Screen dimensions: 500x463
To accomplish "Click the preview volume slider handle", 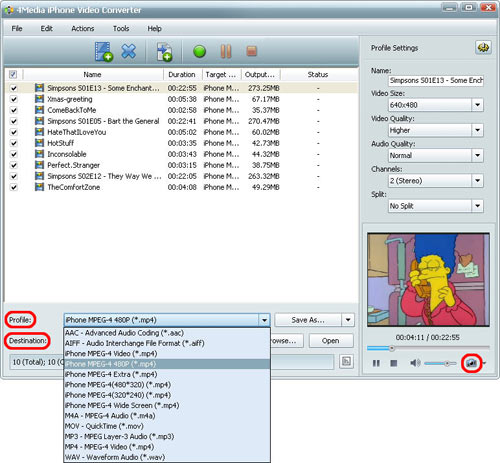I will click(447, 363).
